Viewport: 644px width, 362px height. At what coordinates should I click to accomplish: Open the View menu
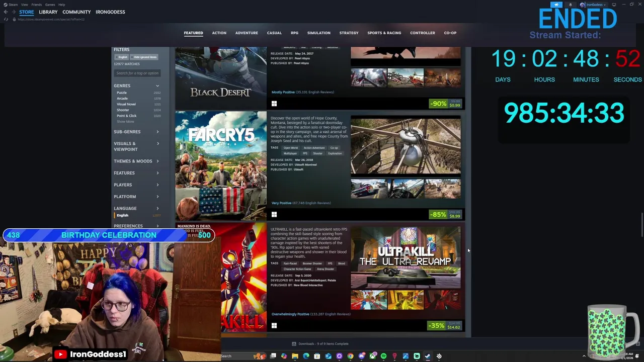point(24,5)
